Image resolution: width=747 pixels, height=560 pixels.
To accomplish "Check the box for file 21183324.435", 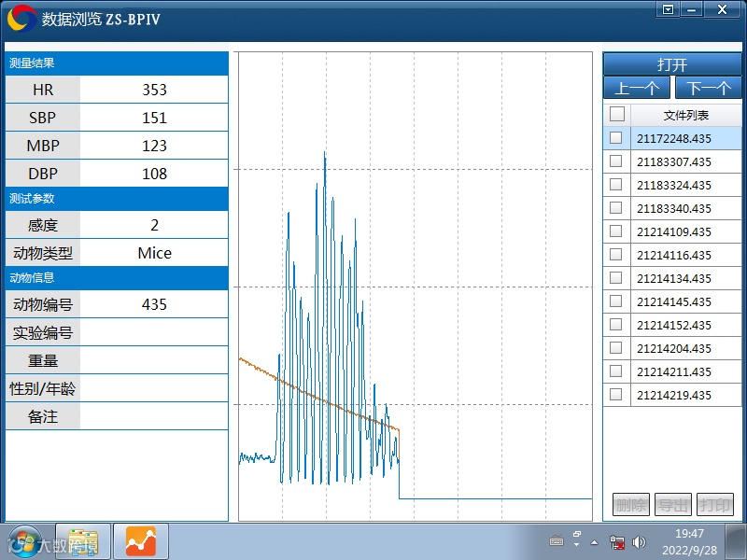I will point(616,184).
